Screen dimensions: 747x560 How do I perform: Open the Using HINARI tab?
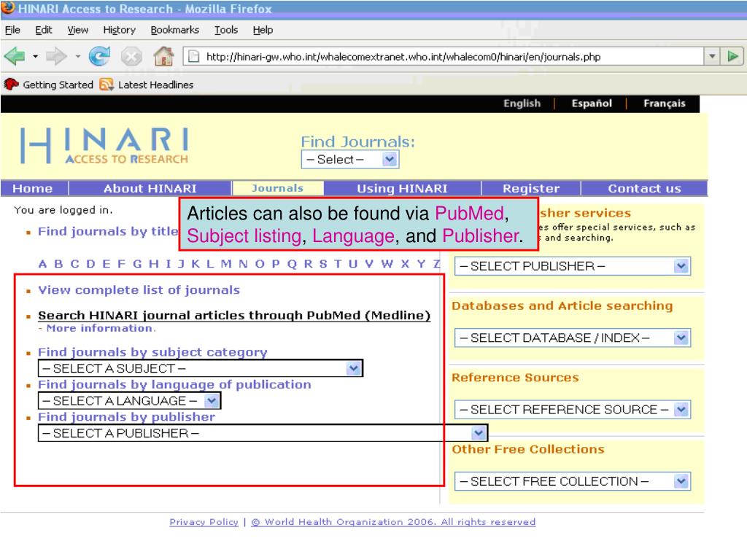[x=402, y=189]
